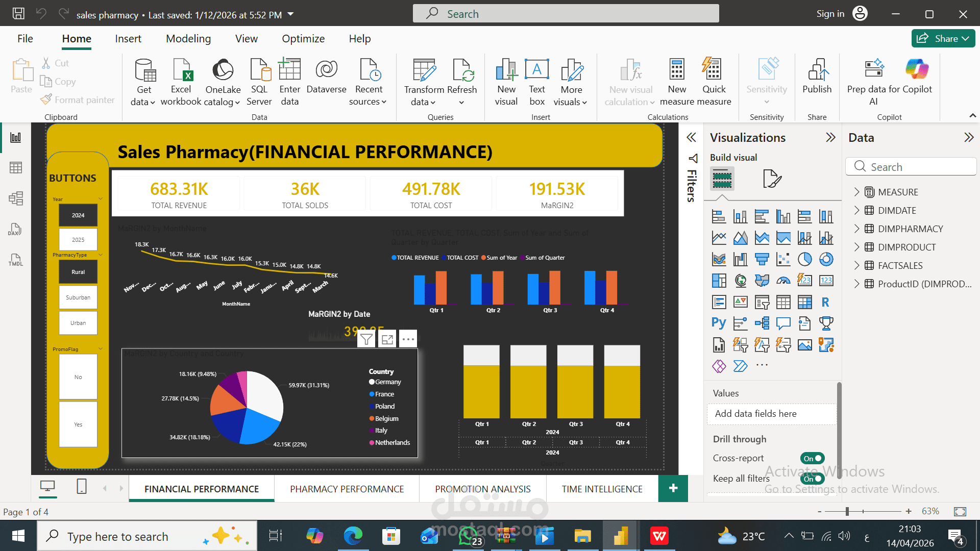Select the ribbon chart visual
980x551 pixels.
[719, 259]
